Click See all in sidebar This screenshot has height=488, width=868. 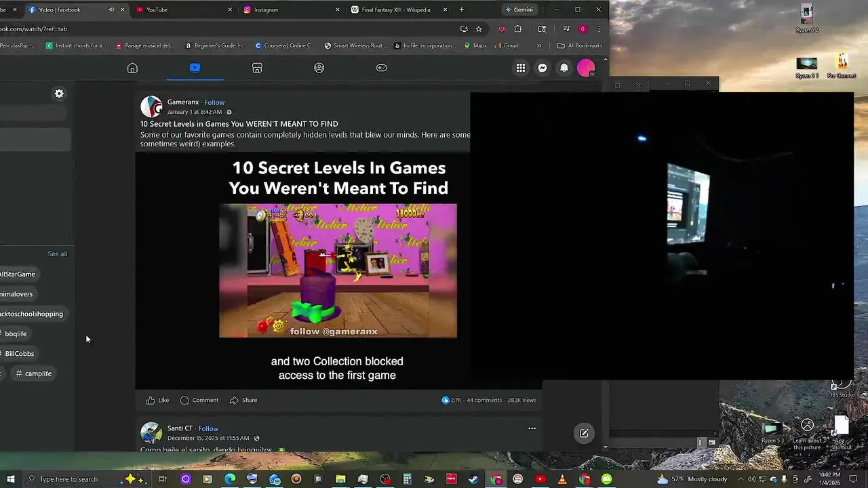[58, 253]
